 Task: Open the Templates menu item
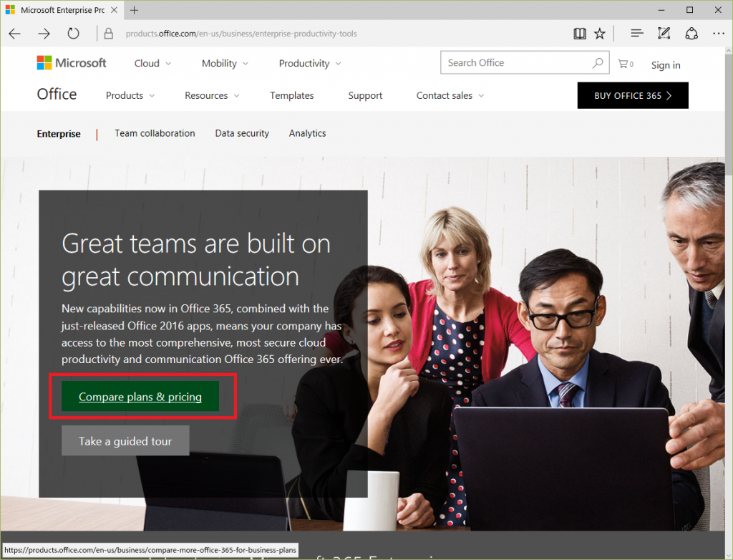292,95
